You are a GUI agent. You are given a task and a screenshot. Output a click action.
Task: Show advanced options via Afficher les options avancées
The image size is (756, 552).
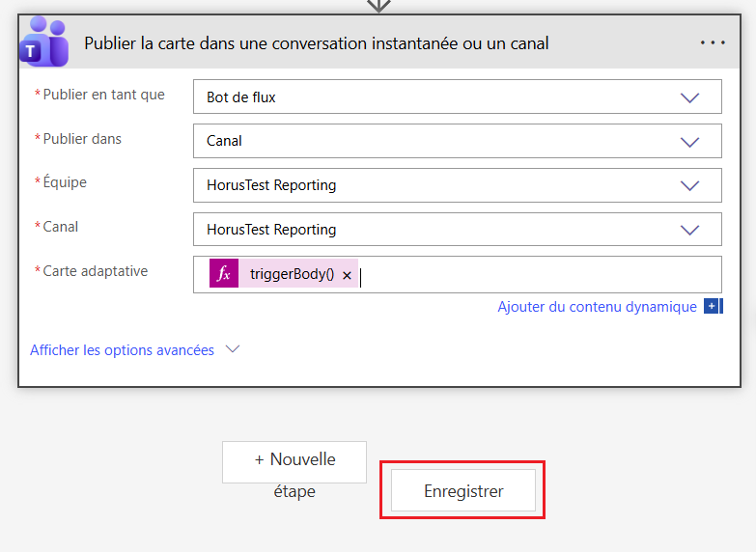point(123,350)
